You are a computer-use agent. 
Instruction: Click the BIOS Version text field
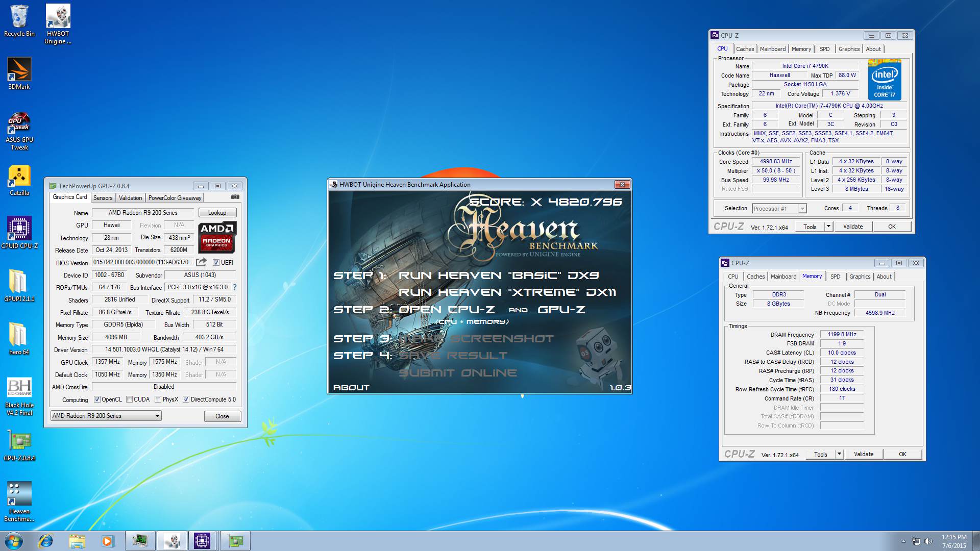click(x=143, y=262)
